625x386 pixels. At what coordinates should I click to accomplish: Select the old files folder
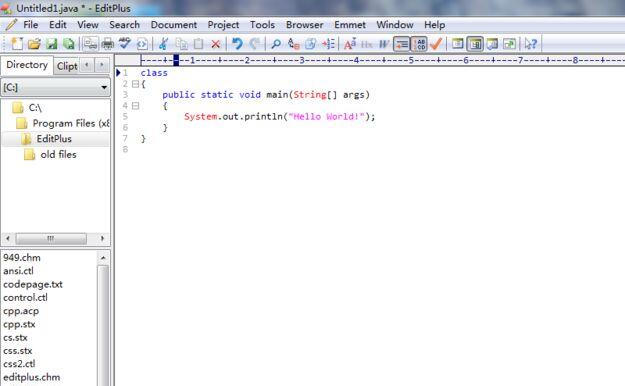[58, 154]
